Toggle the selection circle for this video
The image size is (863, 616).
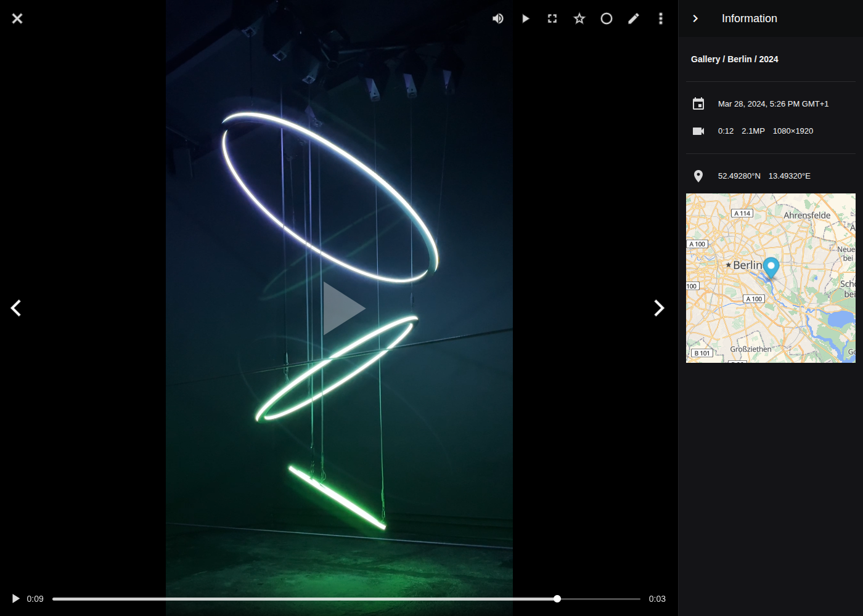click(x=607, y=18)
